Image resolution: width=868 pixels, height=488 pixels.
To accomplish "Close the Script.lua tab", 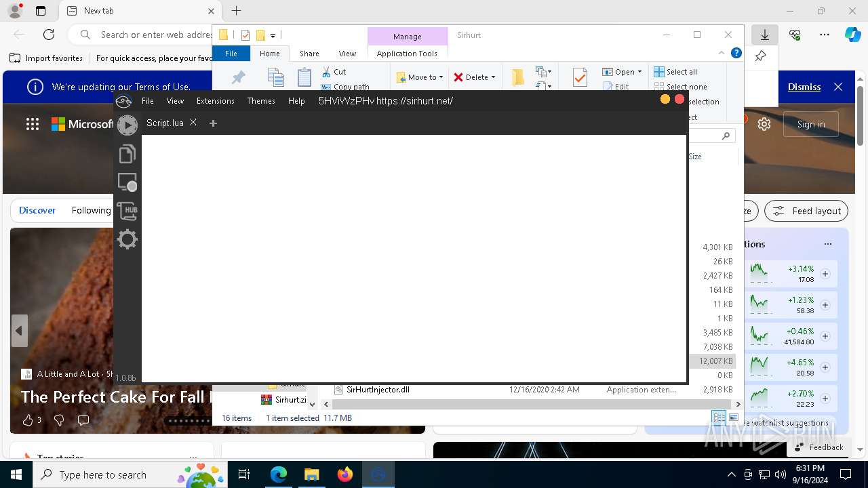I will 193,123.
